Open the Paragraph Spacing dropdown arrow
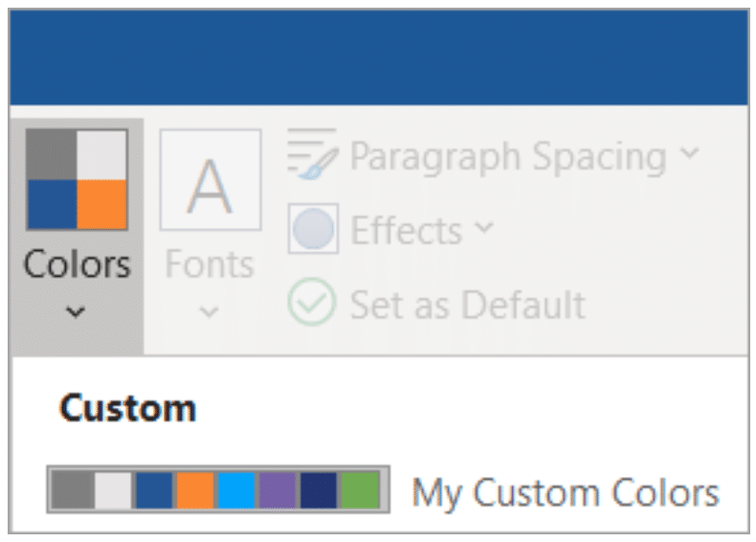This screenshot has height=542, width=756. tap(689, 153)
